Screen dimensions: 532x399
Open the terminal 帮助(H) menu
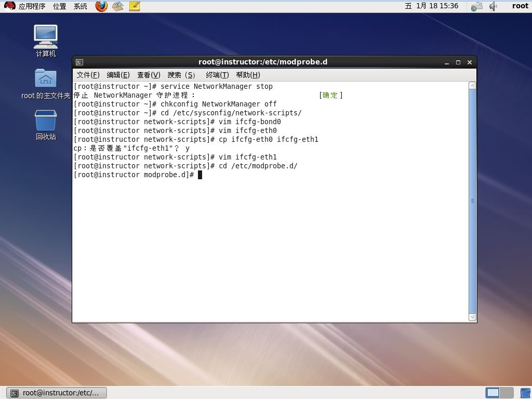[x=248, y=75]
